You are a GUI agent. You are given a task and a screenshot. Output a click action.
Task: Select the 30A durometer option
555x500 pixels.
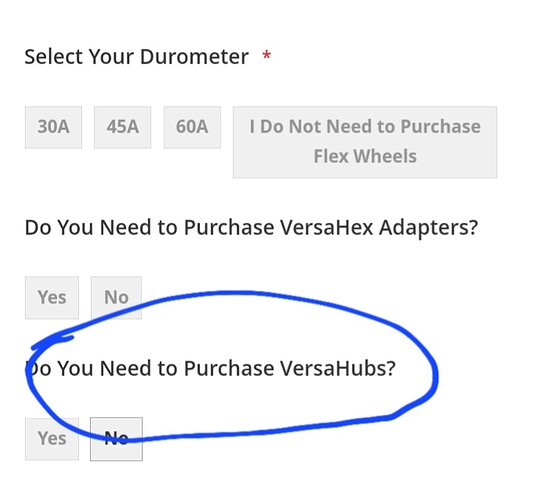[x=53, y=127]
